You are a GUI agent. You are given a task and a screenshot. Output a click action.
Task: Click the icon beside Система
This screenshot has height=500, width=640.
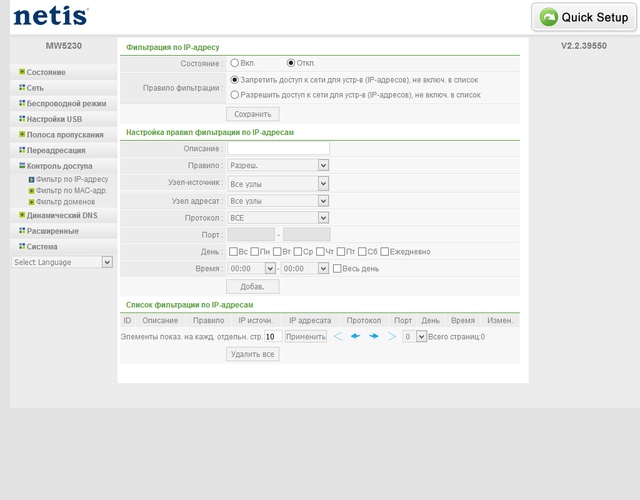22,246
